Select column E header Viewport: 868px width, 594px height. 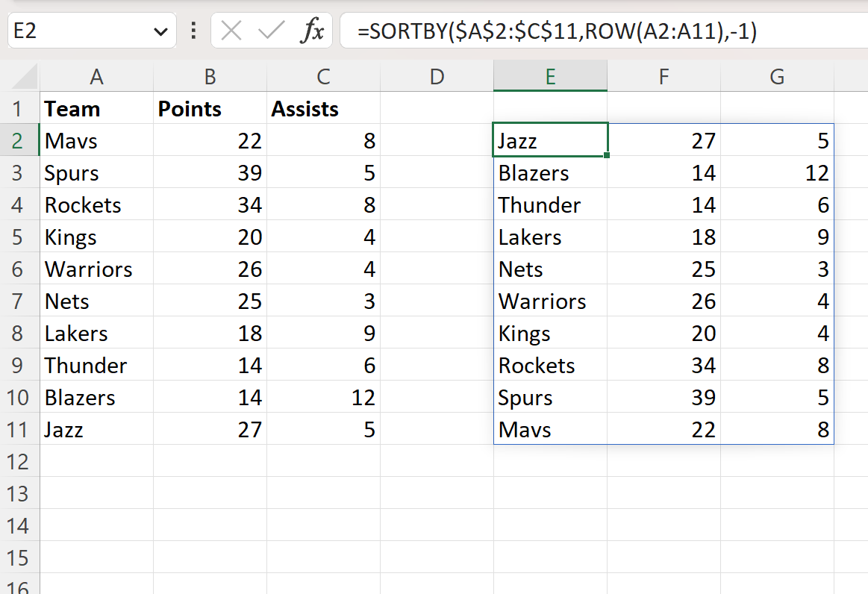(x=550, y=76)
